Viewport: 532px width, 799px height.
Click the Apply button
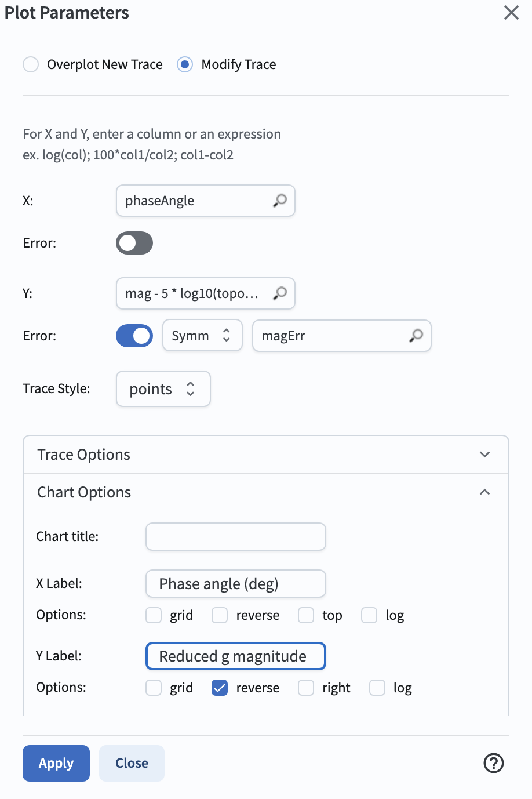(56, 763)
